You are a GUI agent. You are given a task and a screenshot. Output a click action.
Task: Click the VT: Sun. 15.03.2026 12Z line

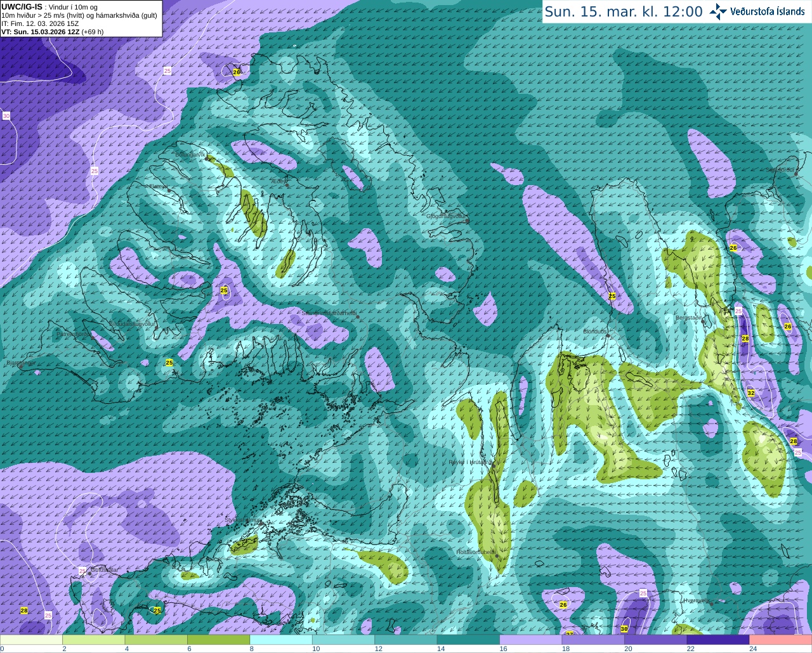point(52,32)
